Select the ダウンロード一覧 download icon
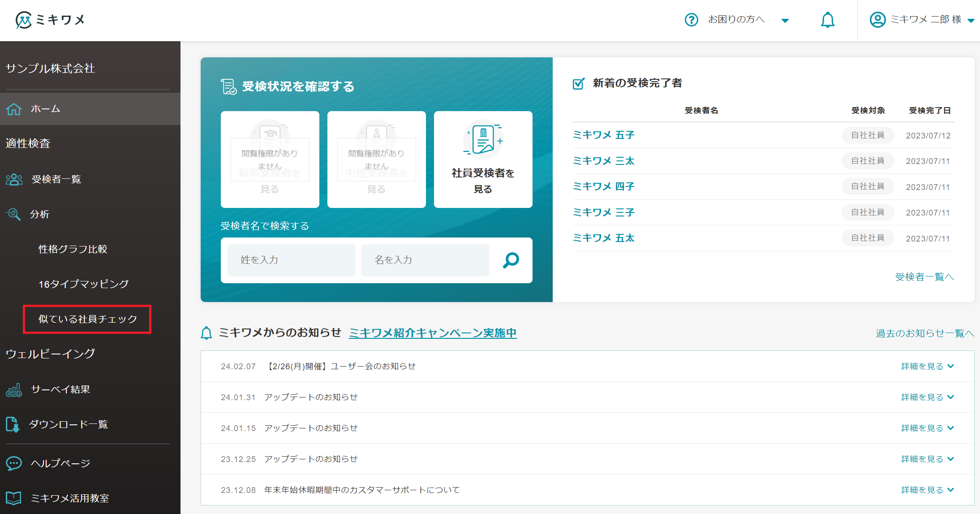 click(13, 424)
